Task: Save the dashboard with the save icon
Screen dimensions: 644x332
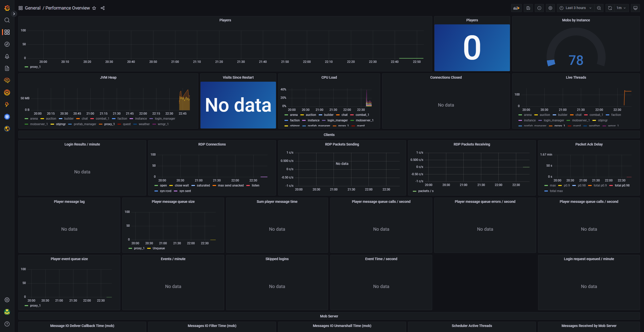Action: click(x=528, y=8)
